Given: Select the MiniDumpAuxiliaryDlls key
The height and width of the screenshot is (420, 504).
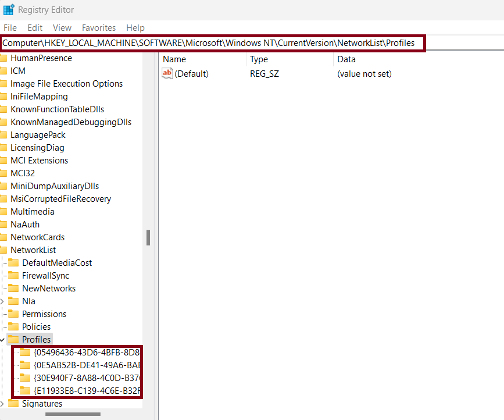Looking at the screenshot, I should 55,186.
